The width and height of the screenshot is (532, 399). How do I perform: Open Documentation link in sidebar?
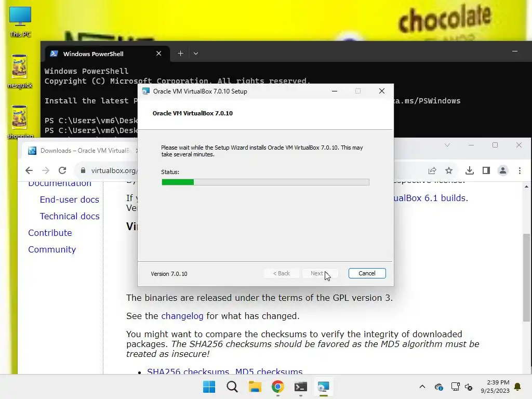pos(60,183)
